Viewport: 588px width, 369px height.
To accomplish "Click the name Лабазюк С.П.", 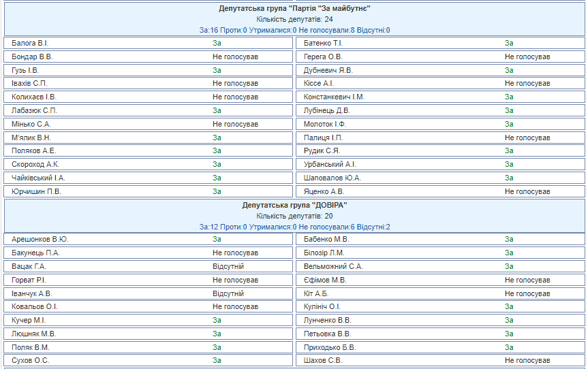I will point(34,110).
